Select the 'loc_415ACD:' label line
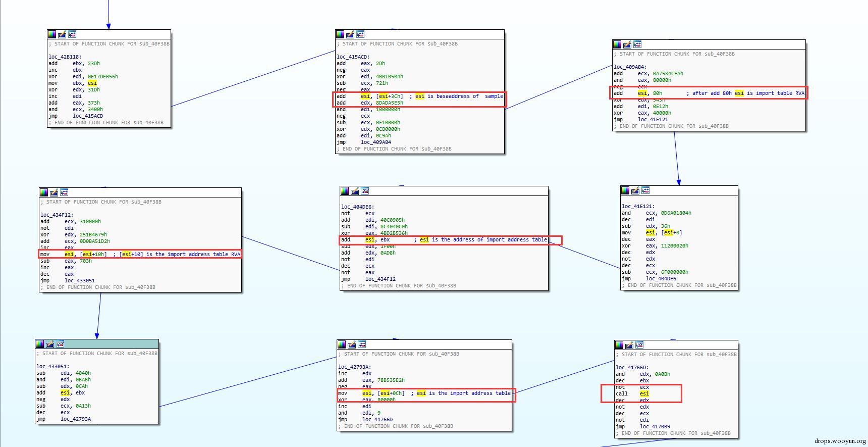This screenshot has height=447, width=868. tap(353, 57)
